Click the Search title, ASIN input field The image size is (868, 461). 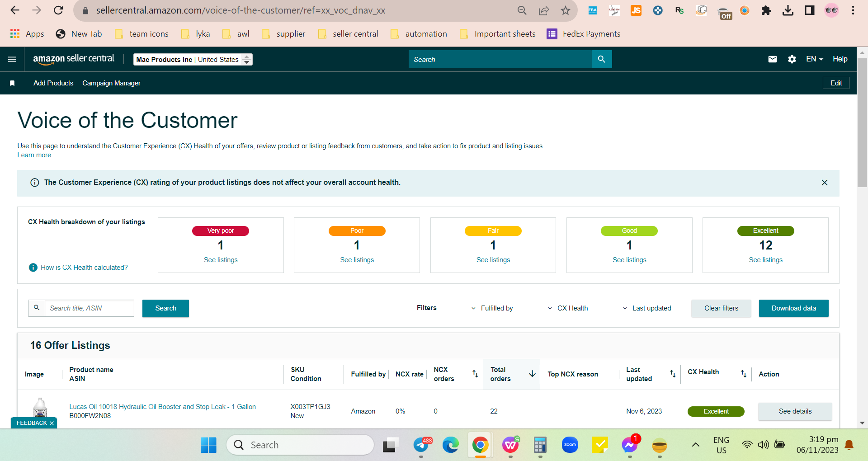[x=90, y=308]
